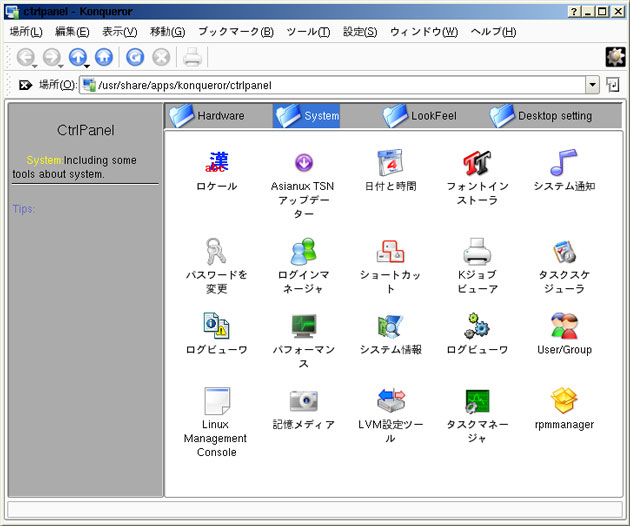Launch Asianux TSN アップデーター
630x526 pixels.
coord(304,162)
